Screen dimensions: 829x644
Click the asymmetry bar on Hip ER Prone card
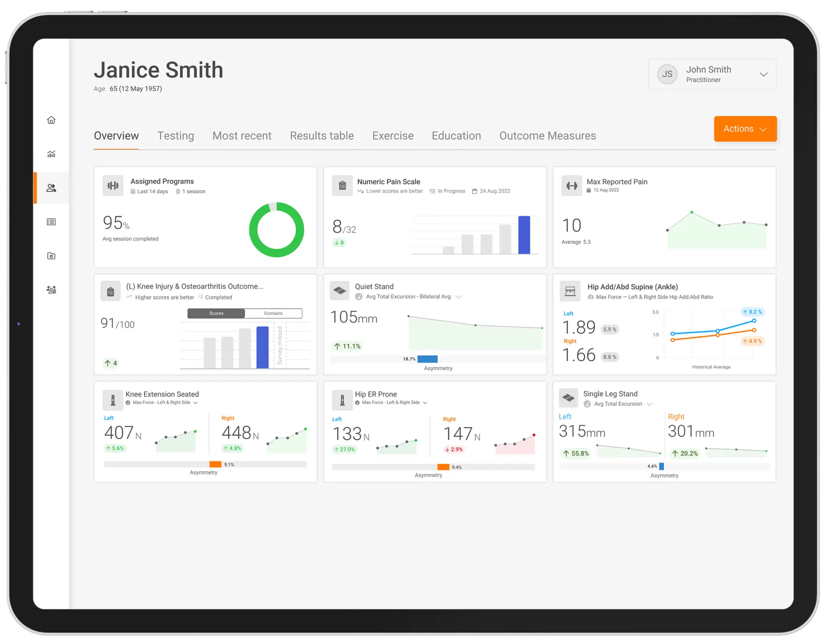point(443,466)
